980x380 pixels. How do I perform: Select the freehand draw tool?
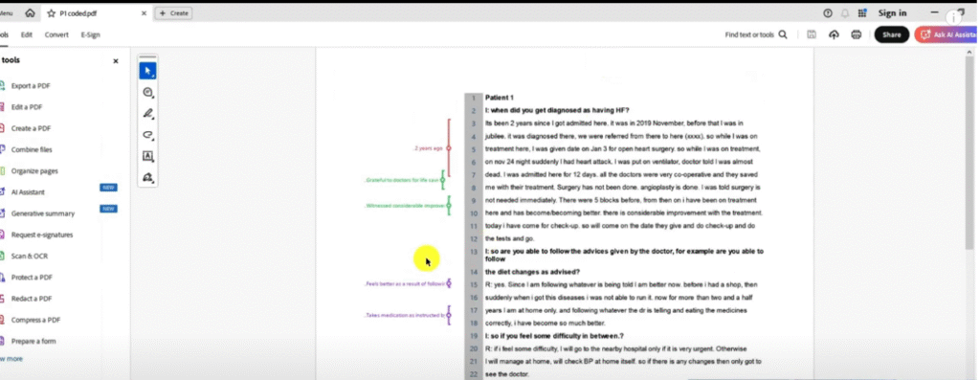coord(147,135)
